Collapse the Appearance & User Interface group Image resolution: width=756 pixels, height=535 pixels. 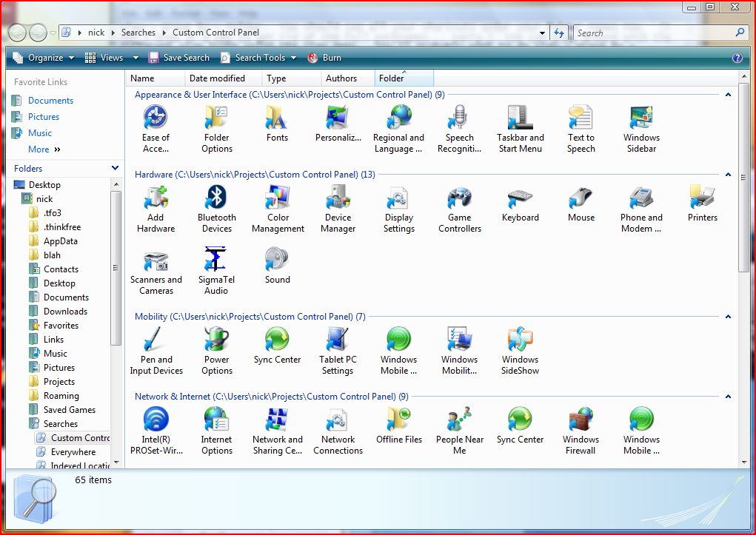coord(728,95)
